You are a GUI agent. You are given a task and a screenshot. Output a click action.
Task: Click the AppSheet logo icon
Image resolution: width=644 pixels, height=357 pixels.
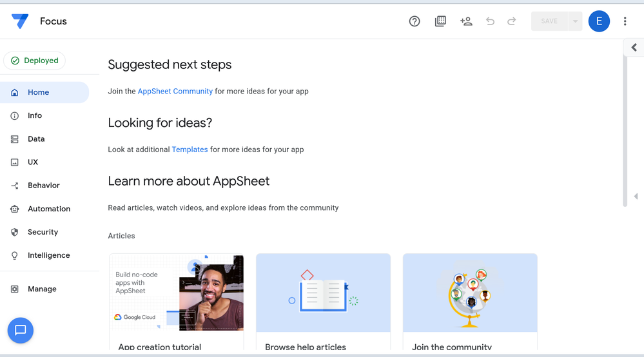(x=20, y=21)
